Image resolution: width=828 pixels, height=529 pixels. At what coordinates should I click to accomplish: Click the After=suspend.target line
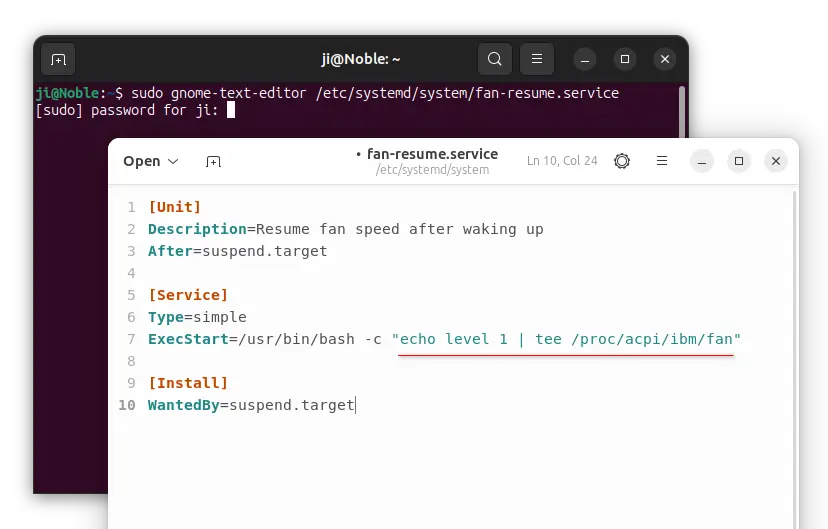click(237, 251)
